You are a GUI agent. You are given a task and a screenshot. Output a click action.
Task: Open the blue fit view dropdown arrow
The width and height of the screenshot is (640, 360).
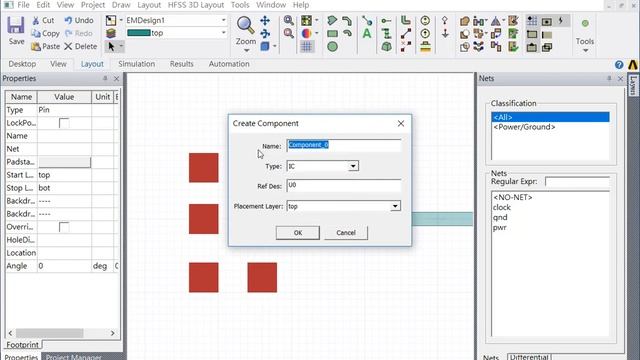275,47
